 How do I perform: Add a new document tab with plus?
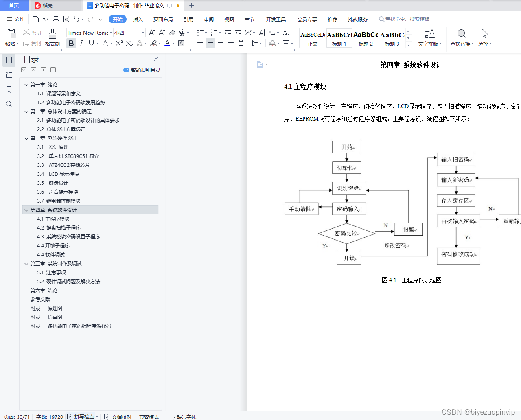pyautogui.click(x=192, y=6)
